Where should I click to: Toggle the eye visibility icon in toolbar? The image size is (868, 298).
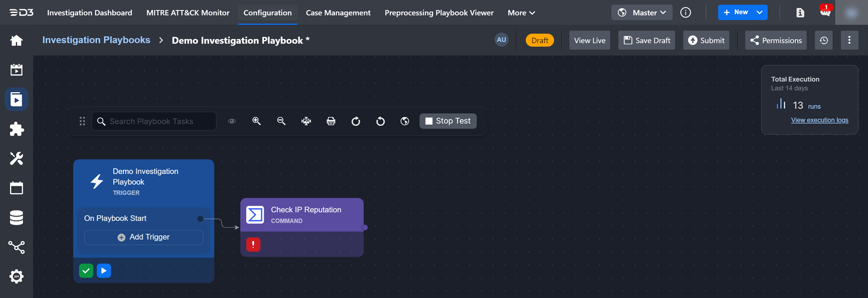pyautogui.click(x=232, y=121)
